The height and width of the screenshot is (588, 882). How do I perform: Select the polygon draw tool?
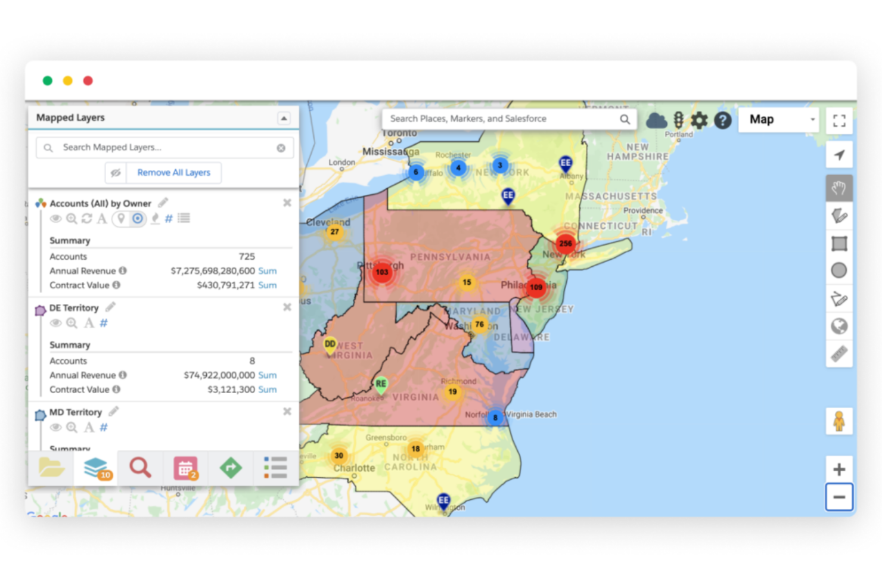[x=838, y=298]
